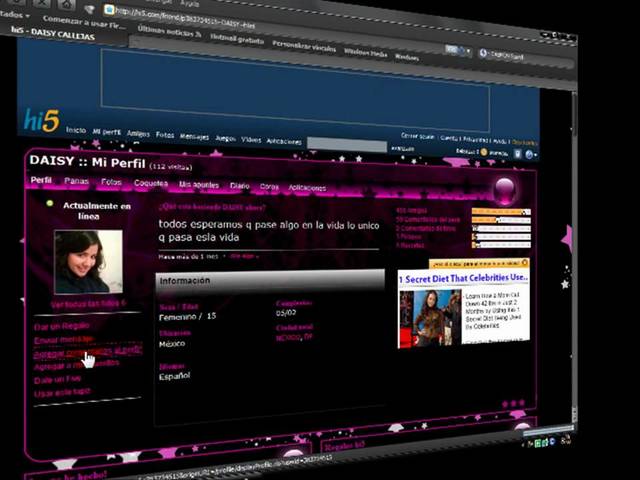The width and height of the screenshot is (640, 480).
Task: Click the 'Regalos hi5' section heading
Action: point(344,446)
